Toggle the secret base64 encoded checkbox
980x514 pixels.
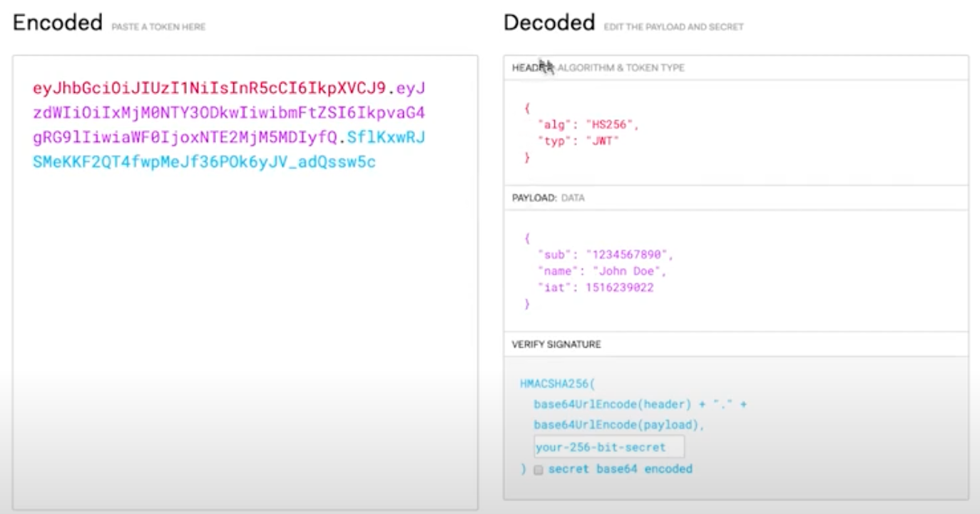[x=539, y=470]
